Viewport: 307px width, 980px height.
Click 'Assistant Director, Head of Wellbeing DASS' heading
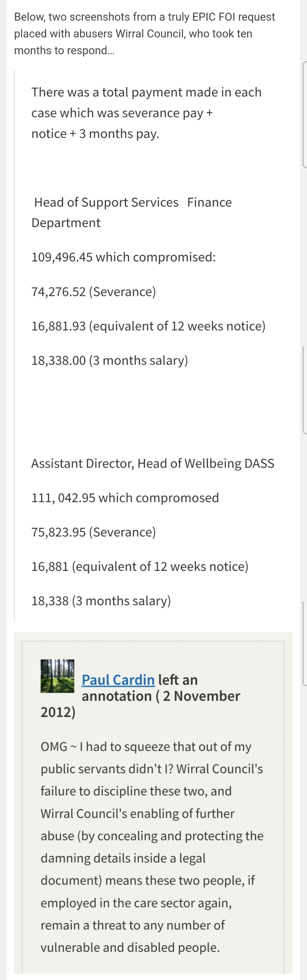(152, 463)
